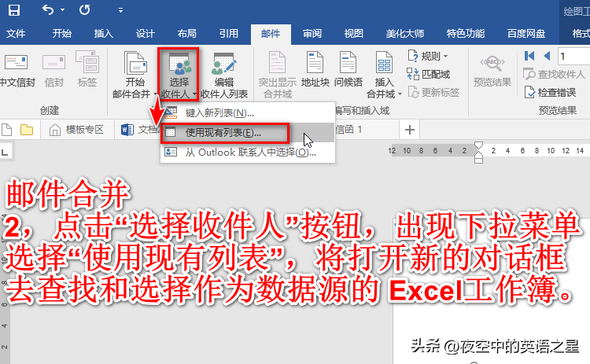Click 编辑收件人列表 button
This screenshot has width=590, height=364.
tap(224, 75)
